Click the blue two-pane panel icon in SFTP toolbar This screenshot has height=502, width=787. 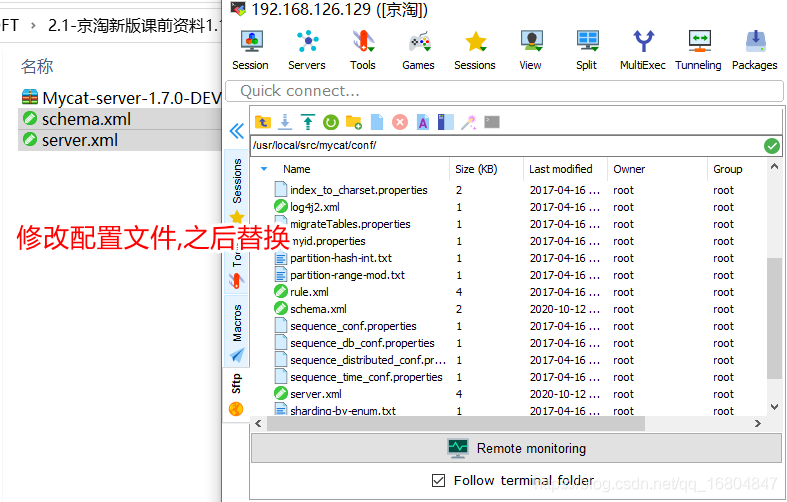(446, 122)
